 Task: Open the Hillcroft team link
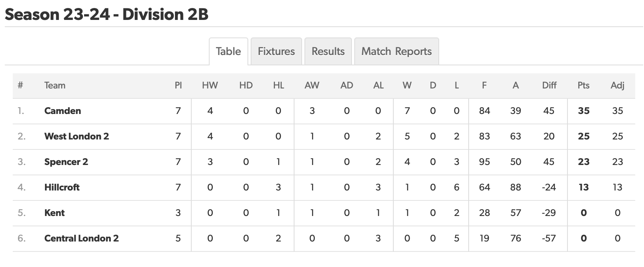point(62,187)
